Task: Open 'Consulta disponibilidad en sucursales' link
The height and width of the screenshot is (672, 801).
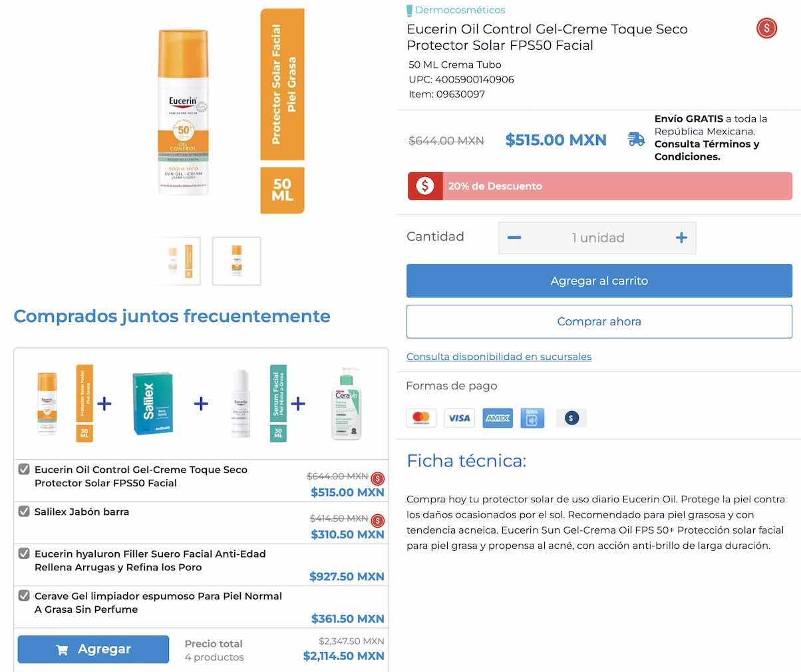Action: pos(498,357)
